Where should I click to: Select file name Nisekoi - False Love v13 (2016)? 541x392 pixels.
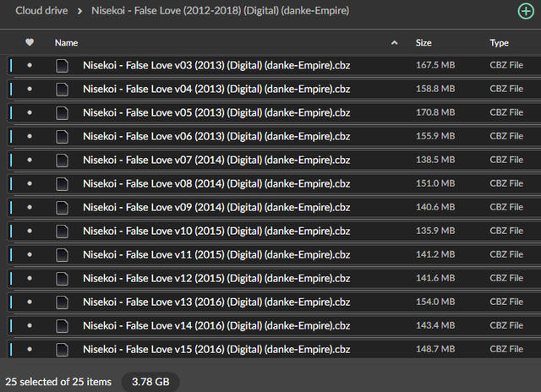point(216,302)
